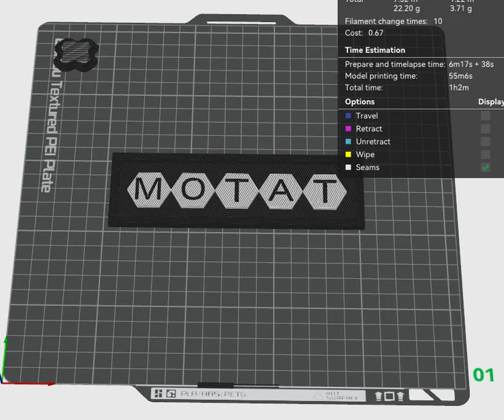Click the blue Travel color swatch
Screen dimensions: 504x420
point(348,116)
